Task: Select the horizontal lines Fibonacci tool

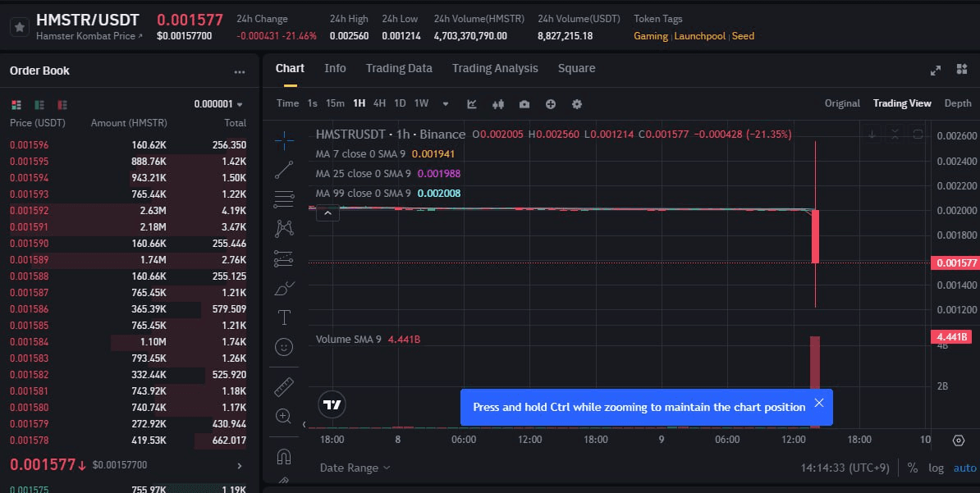Action: pyautogui.click(x=284, y=199)
